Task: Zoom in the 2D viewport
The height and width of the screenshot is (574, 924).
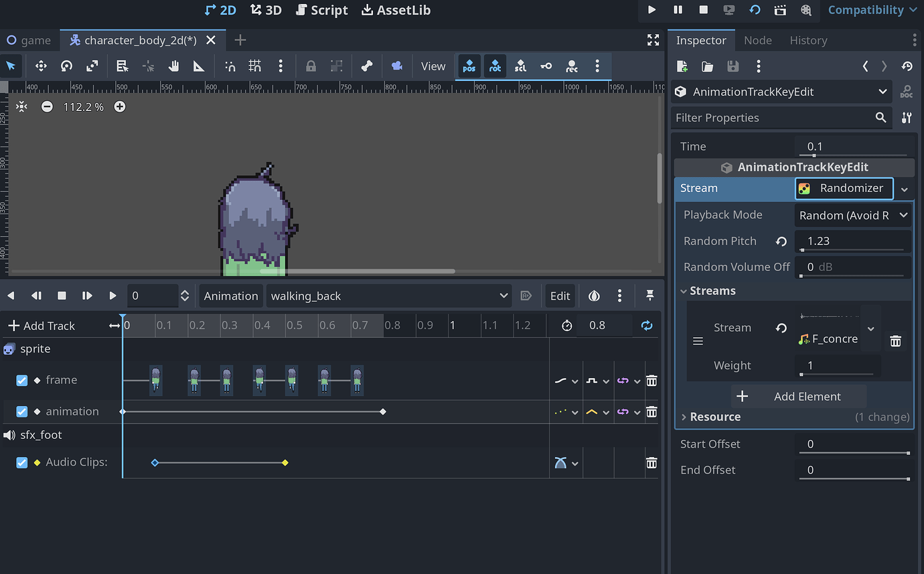Action: coord(120,106)
